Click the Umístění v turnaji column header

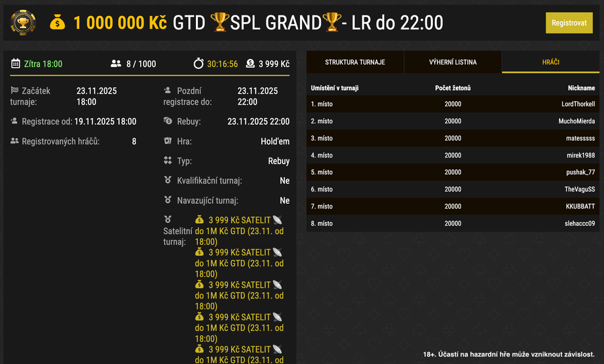(x=334, y=88)
